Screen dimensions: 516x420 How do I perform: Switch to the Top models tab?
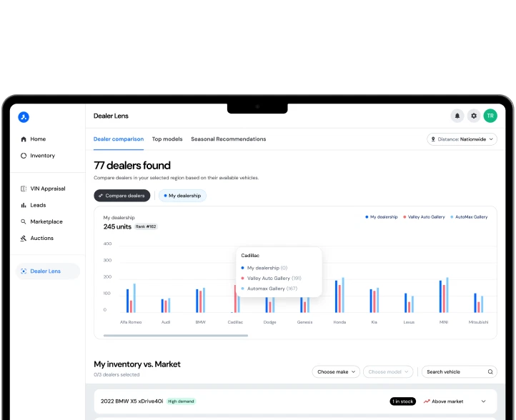(167, 139)
